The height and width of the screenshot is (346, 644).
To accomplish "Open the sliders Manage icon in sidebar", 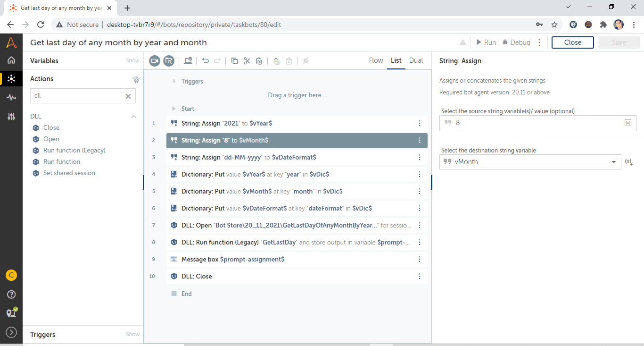I will (11, 117).
